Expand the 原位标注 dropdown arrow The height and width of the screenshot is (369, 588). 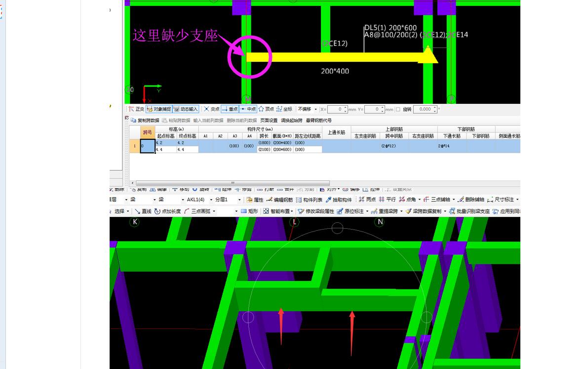pos(367,211)
